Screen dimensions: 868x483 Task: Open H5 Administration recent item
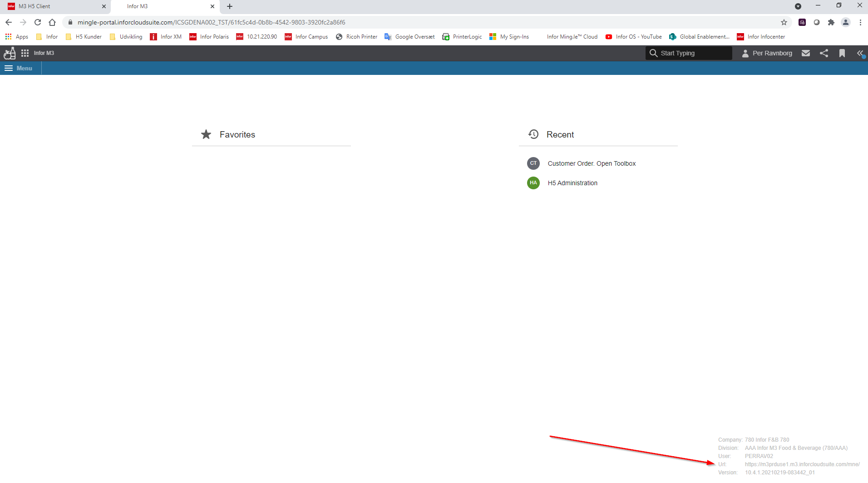click(x=572, y=183)
